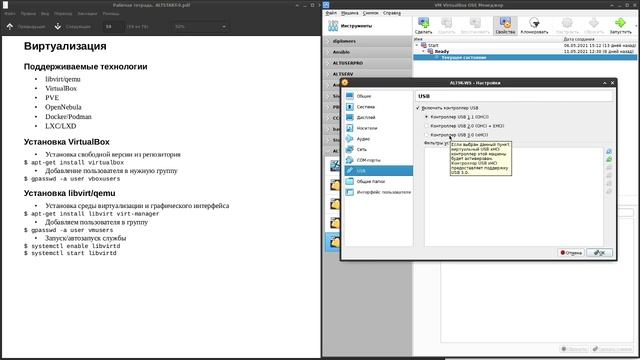Open the Интерфейс пользователя settings category
Screen dimensions: 640x360
coord(379,192)
